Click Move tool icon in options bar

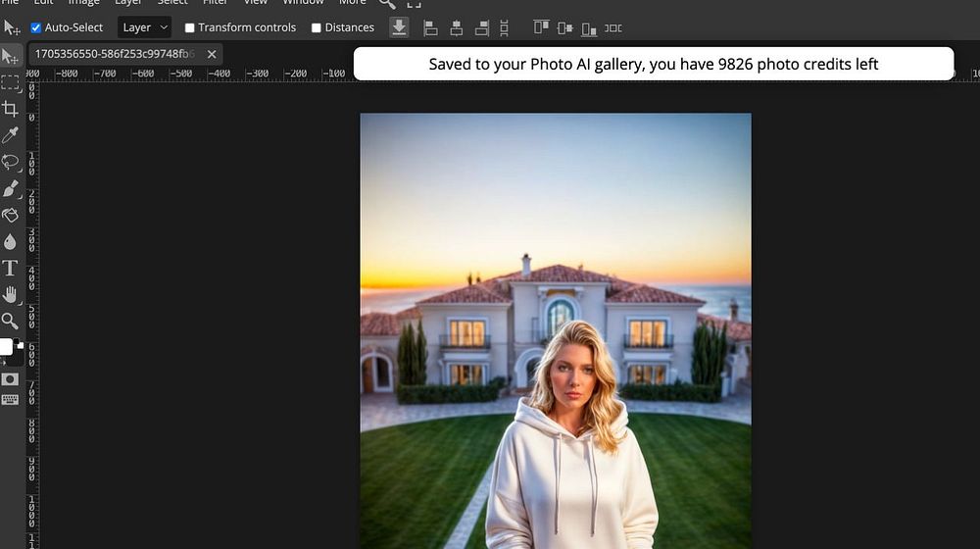pos(12,27)
